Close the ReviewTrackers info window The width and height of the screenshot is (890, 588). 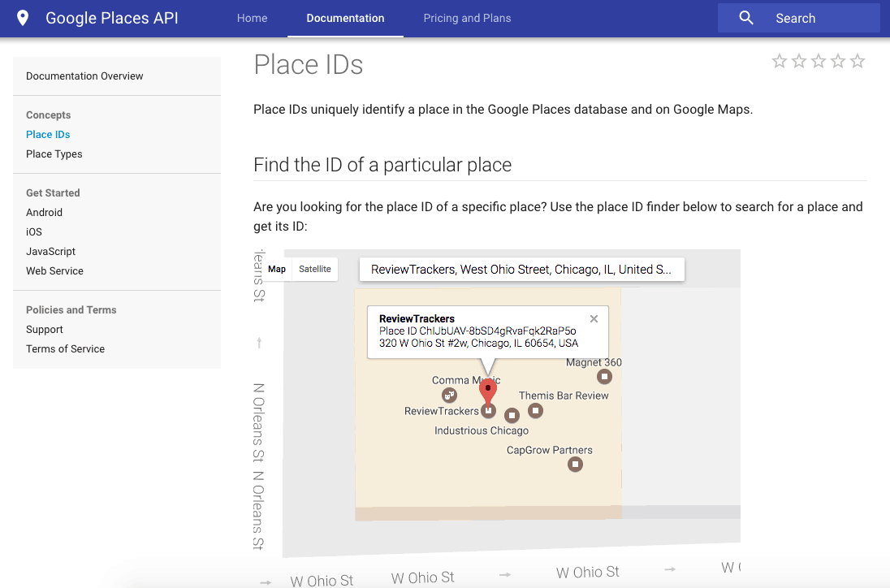[x=594, y=319]
